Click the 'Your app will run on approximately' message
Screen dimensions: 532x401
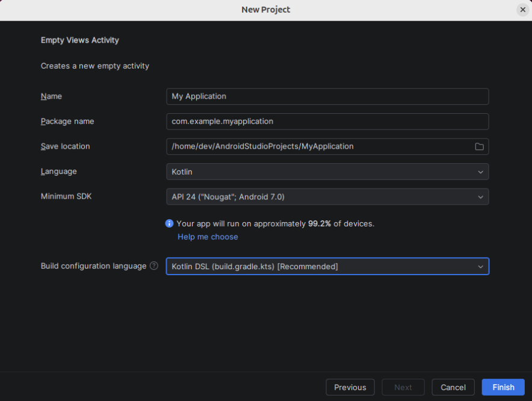click(x=276, y=223)
